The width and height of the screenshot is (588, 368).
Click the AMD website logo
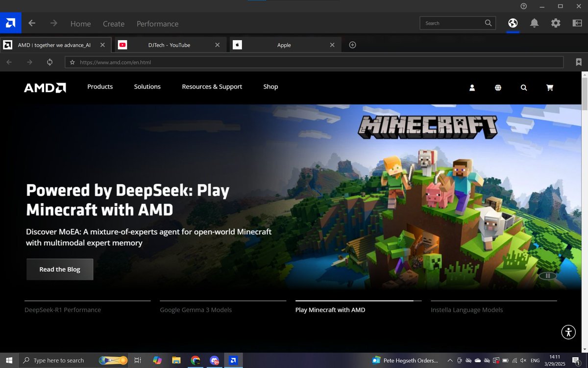click(x=45, y=87)
